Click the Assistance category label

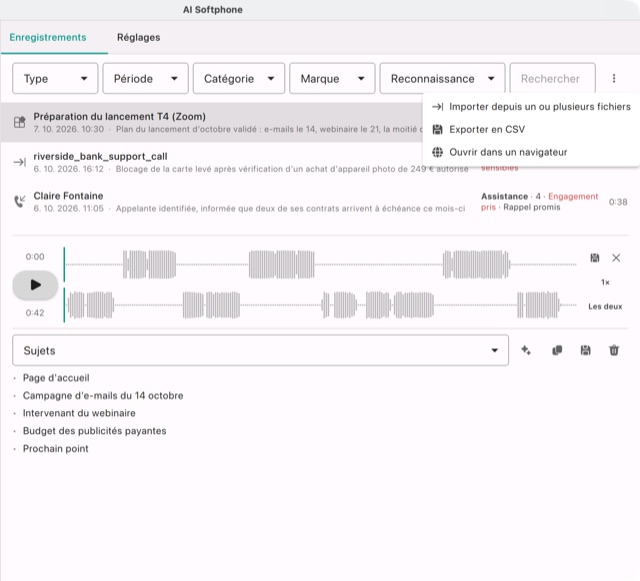(x=504, y=196)
